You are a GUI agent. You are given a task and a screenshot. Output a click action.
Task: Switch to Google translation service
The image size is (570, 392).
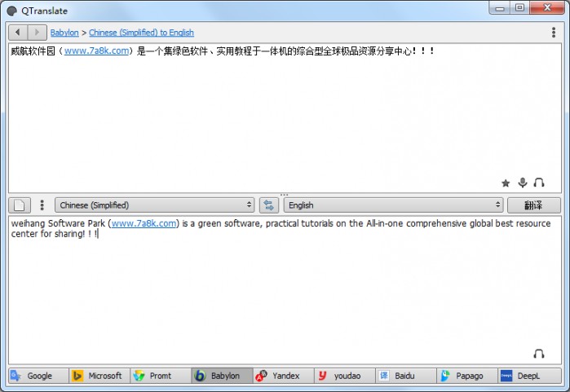point(38,376)
